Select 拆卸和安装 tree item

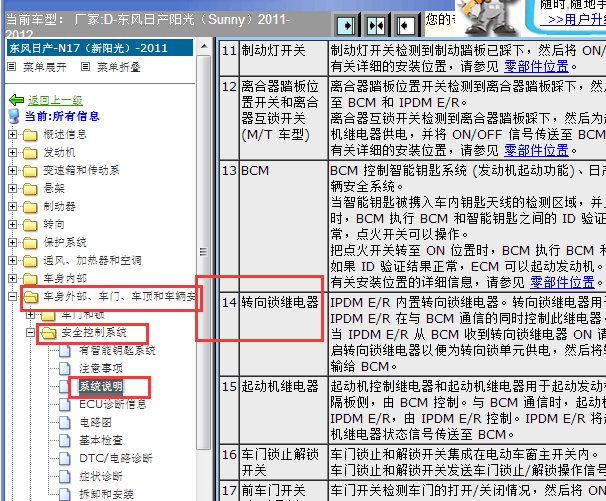tap(106, 494)
